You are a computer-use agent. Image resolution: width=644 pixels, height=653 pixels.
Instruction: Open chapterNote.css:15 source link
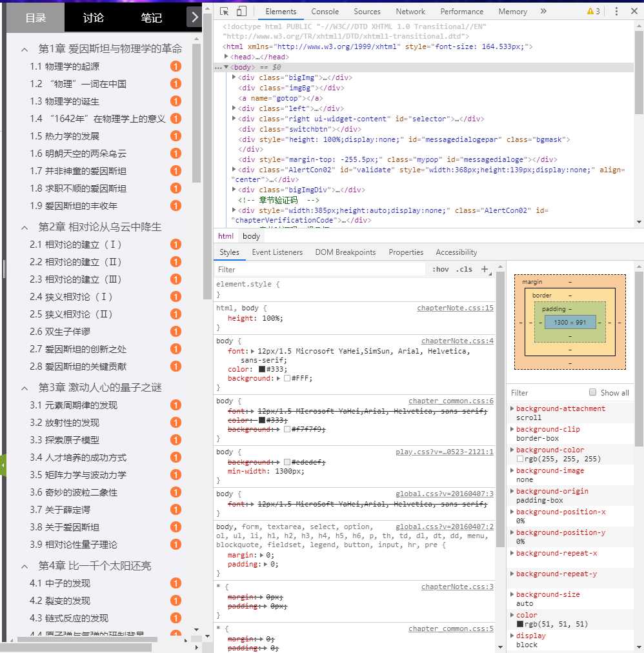coord(456,308)
